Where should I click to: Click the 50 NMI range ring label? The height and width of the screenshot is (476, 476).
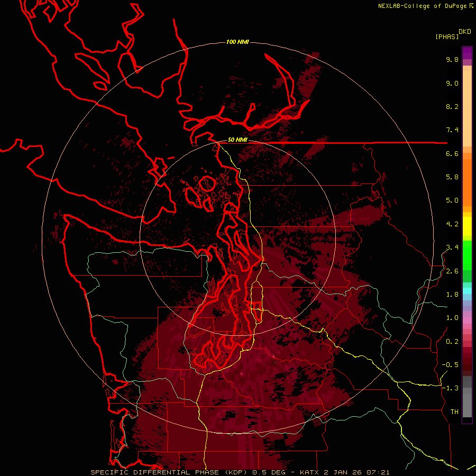coord(237,140)
